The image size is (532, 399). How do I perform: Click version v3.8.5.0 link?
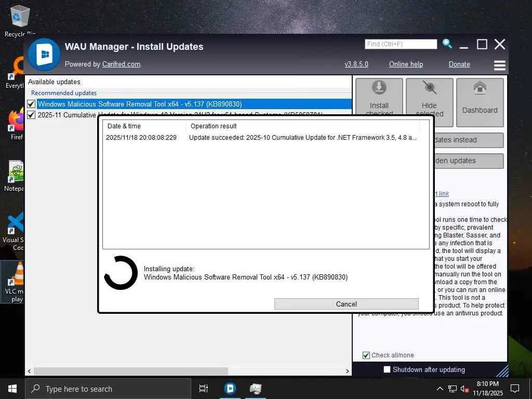pos(356,64)
